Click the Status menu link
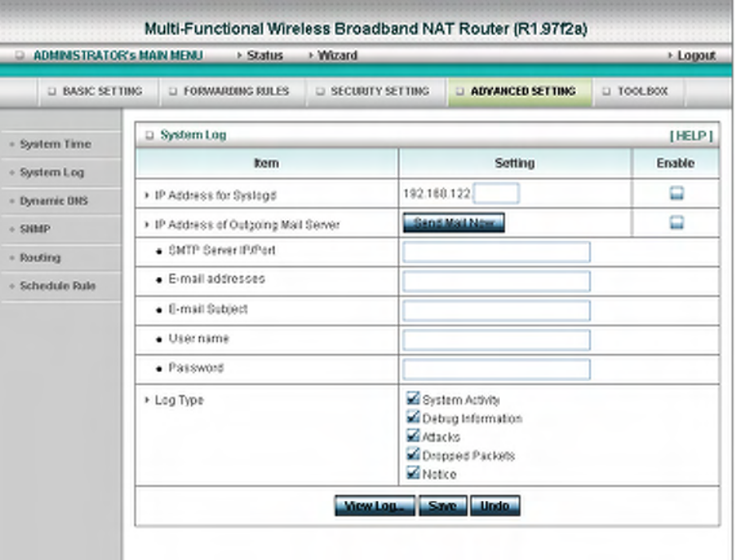736x560 pixels. [x=264, y=55]
